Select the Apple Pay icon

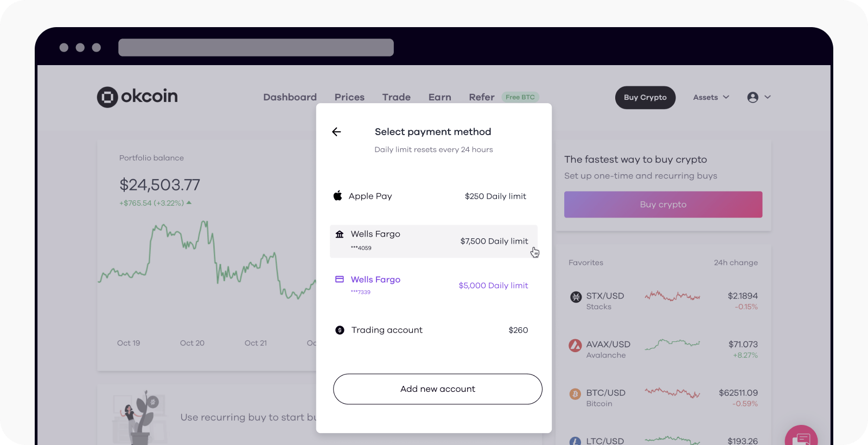pyautogui.click(x=337, y=196)
